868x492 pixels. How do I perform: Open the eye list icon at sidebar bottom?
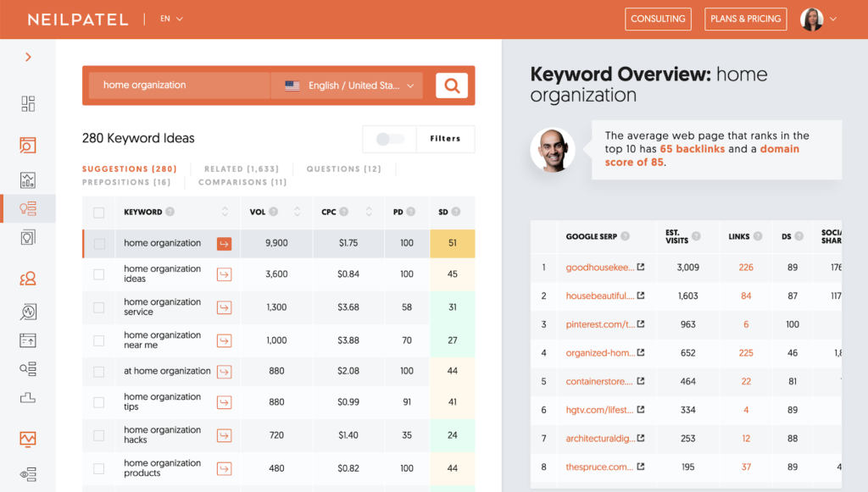[x=28, y=474]
